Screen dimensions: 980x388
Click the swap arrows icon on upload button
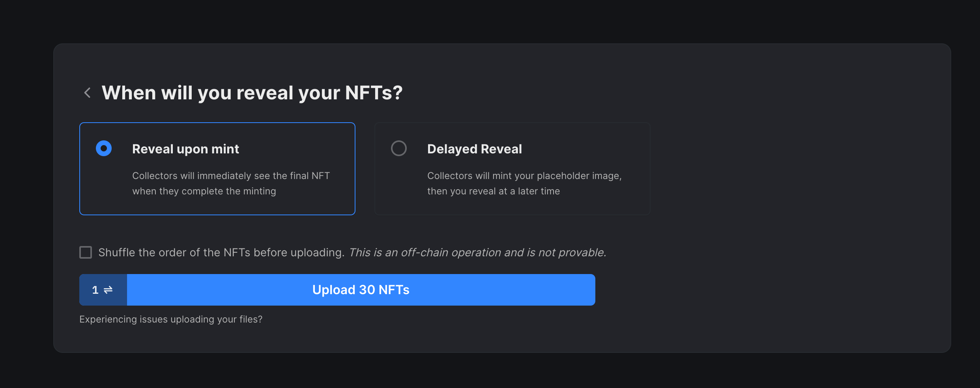pyautogui.click(x=109, y=289)
